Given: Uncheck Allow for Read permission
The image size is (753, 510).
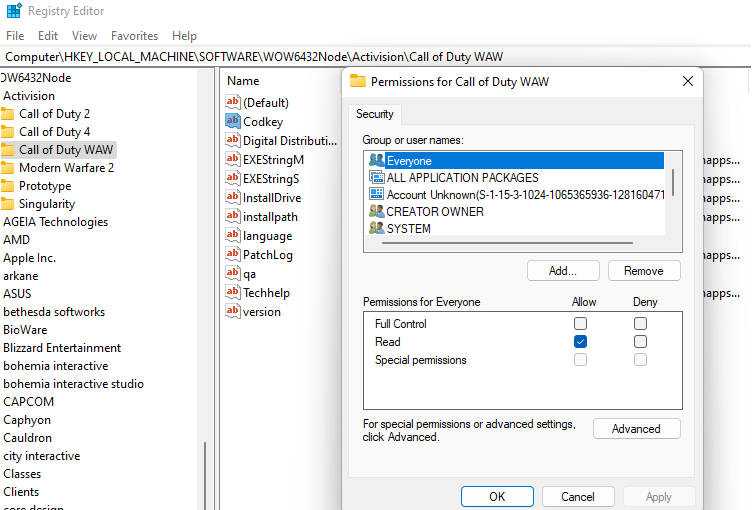Looking at the screenshot, I should click(580, 341).
